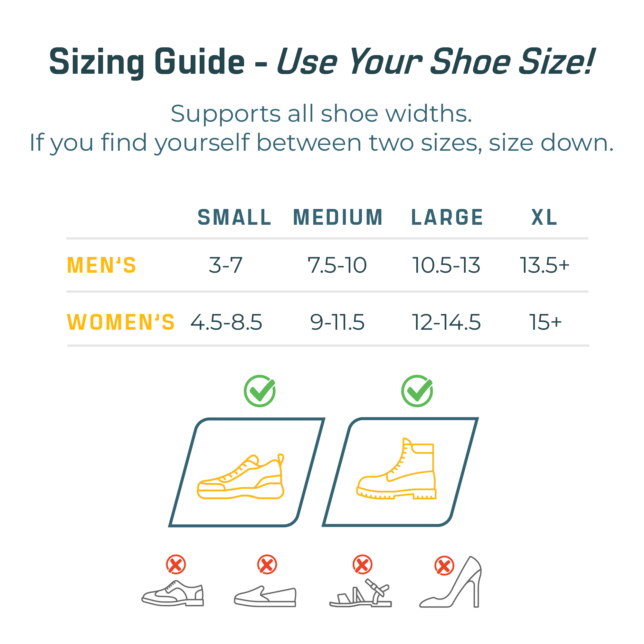Click the Sizing Guide heading text
644x644 pixels.
[x=147, y=62]
